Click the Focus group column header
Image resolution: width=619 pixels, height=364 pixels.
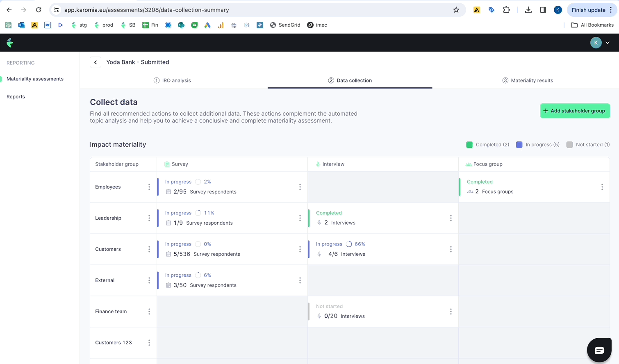pyautogui.click(x=484, y=164)
